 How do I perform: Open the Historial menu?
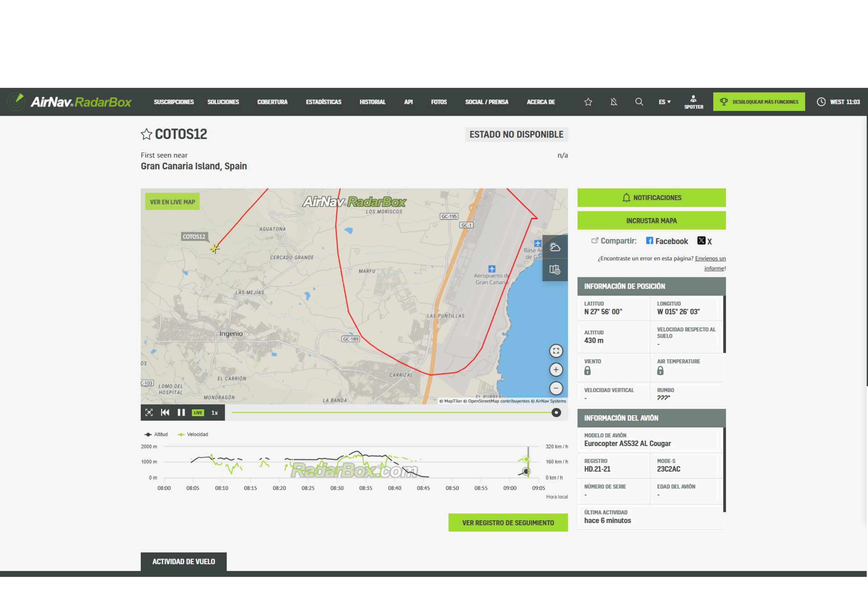pos(372,102)
